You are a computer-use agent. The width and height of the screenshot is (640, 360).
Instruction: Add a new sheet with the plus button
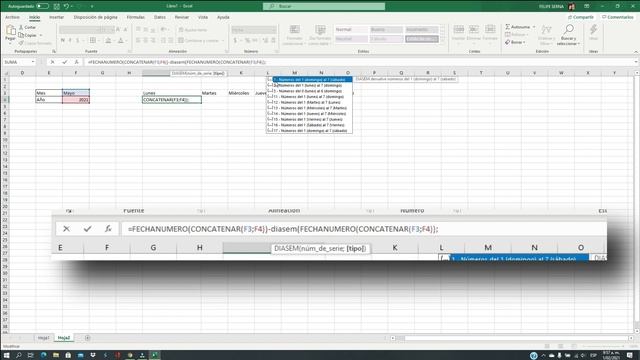pos(87,338)
